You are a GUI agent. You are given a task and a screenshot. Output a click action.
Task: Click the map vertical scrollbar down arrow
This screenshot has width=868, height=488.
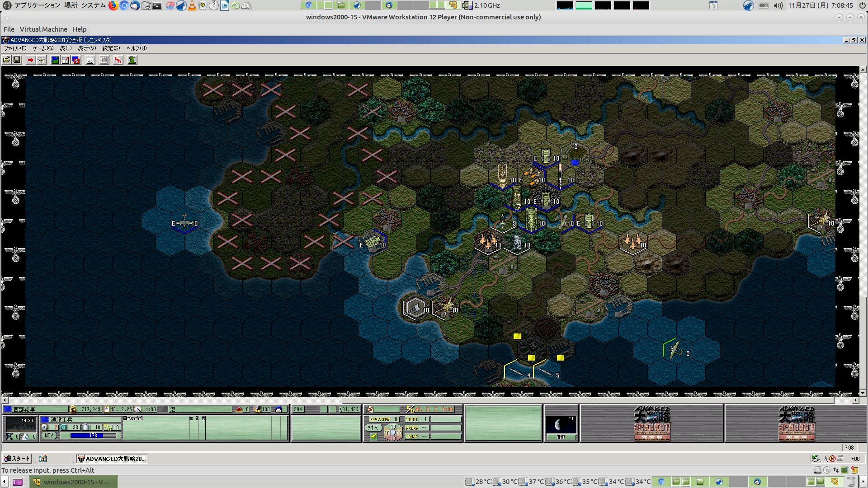point(863,393)
